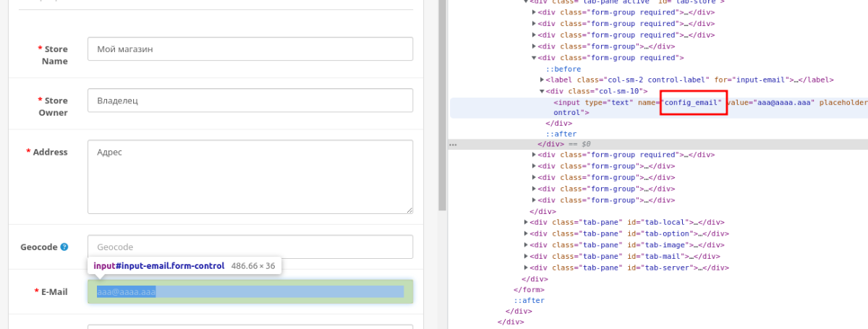Viewport: 868px width, 329px height.
Task: Expand the label for input-email node
Action: click(x=542, y=80)
